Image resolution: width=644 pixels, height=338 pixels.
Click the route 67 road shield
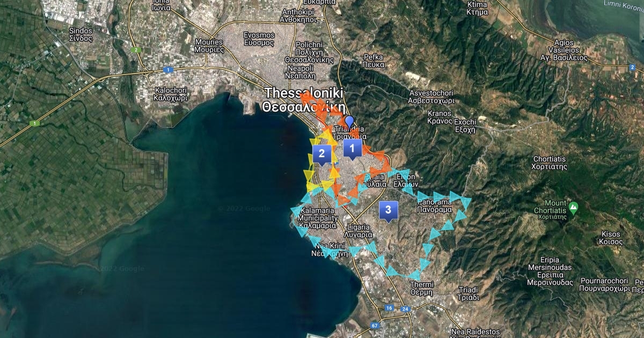click(x=374, y=325)
